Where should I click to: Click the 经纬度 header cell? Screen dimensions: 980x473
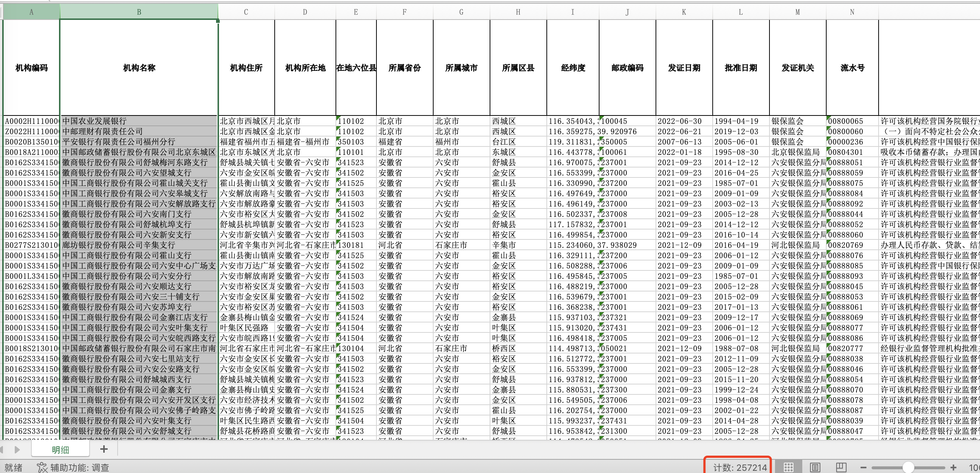coord(573,68)
